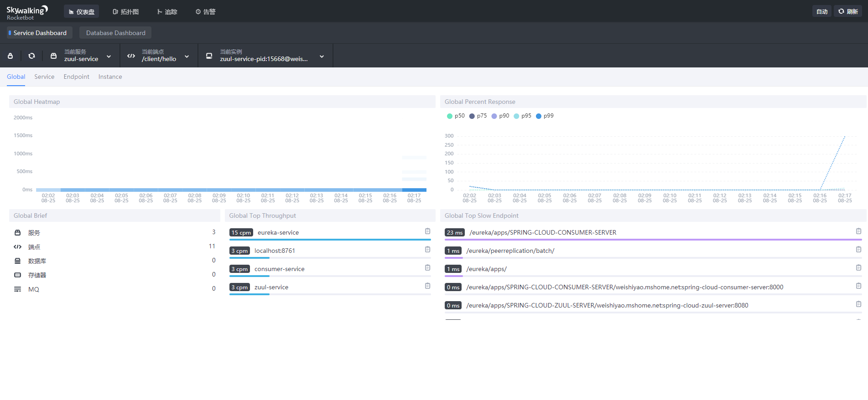Copy the /eureka/apps/ slow endpoint entry
Viewport: 868px width, 400px height.
858,267
